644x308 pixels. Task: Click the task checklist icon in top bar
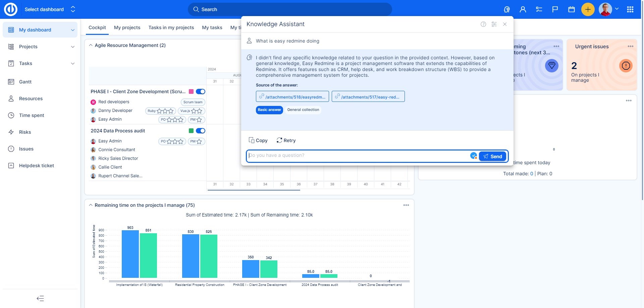539,9
